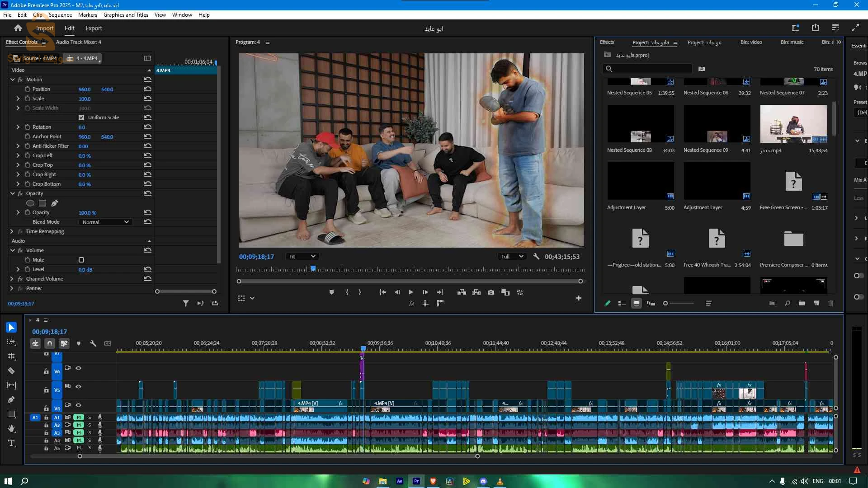
Task: Select the Pen tool in the tools panel
Action: pyautogui.click(x=11, y=399)
